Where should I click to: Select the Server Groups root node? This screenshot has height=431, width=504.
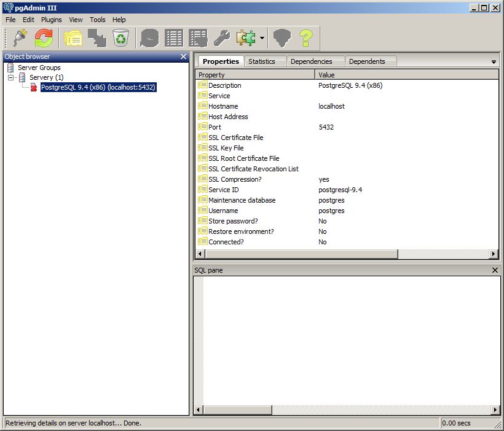click(39, 68)
